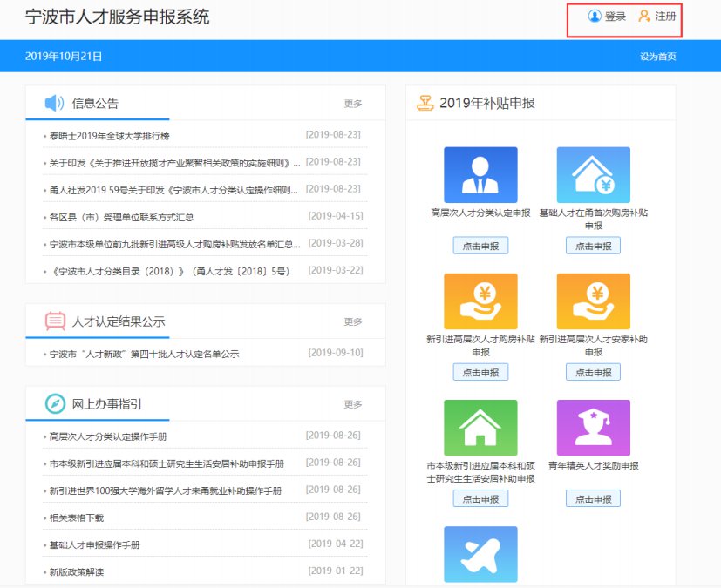Expand 更多 for the 网上办事指引 section
The image size is (721, 588).
click(x=353, y=404)
